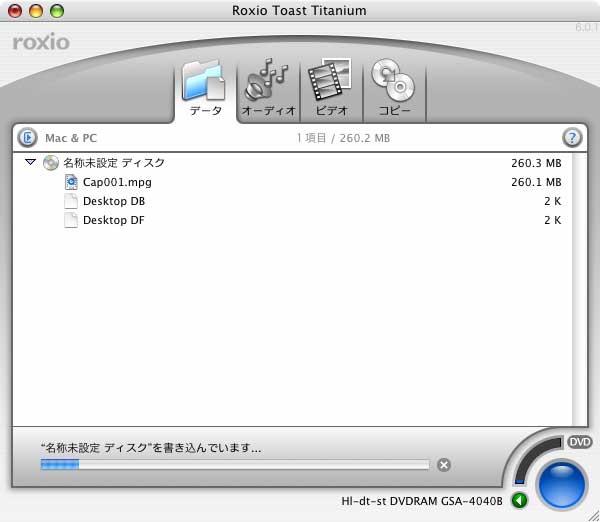
Task: Click the Cap001.mpg movie file icon
Action: (x=71, y=182)
